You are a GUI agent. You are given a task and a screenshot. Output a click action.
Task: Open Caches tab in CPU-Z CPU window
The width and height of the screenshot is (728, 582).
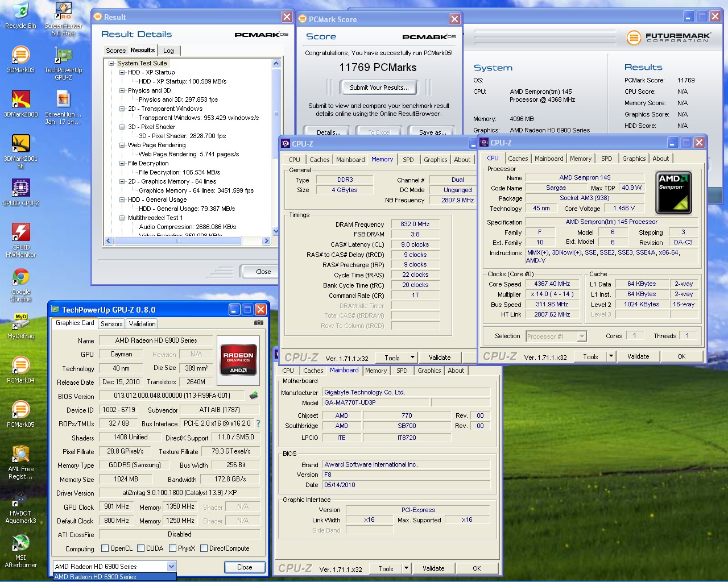pos(518,159)
